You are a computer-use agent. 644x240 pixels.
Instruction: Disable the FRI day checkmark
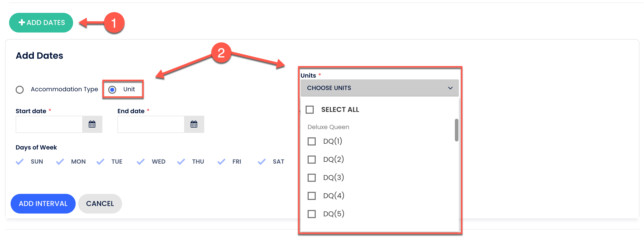[x=221, y=161]
